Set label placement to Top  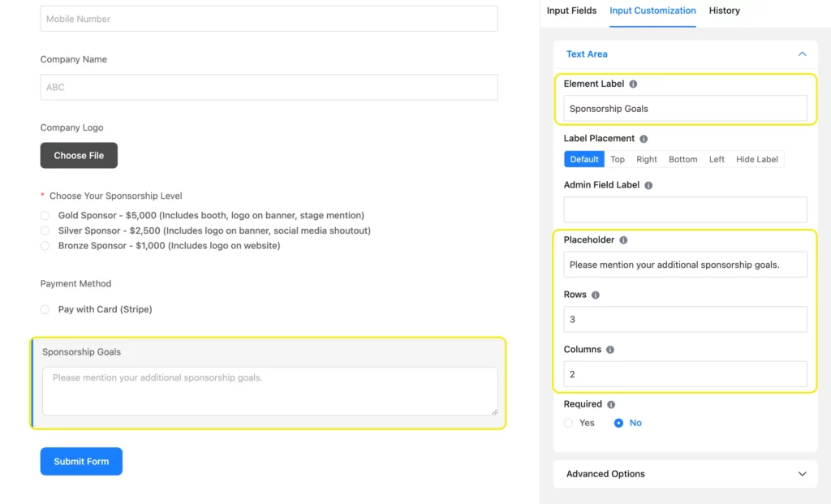618,159
